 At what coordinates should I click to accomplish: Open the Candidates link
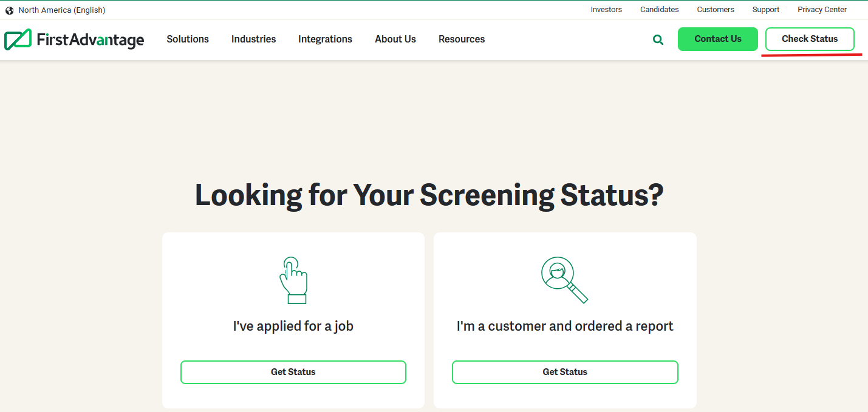659,10
